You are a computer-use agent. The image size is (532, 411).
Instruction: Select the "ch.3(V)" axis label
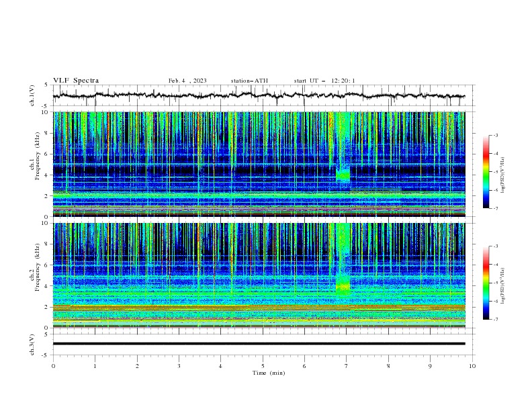coord(32,345)
